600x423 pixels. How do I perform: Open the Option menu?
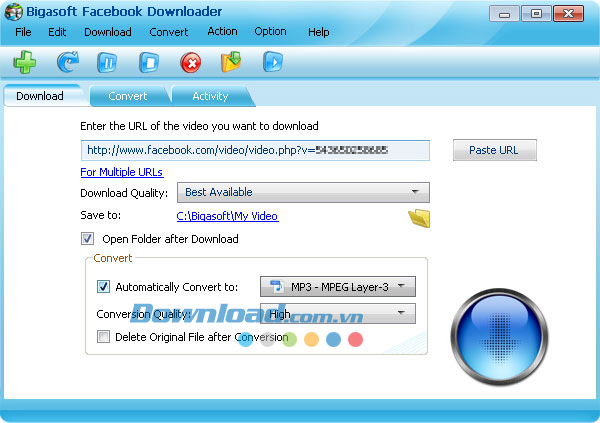click(x=270, y=31)
